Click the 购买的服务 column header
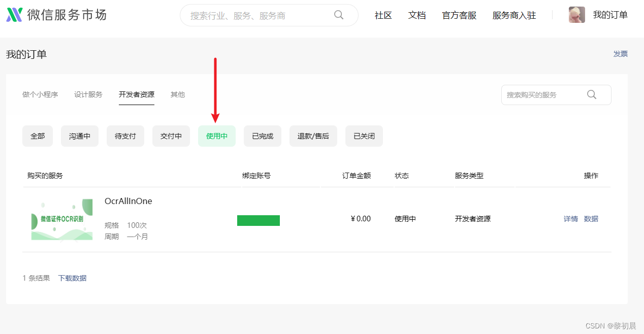 pos(45,176)
